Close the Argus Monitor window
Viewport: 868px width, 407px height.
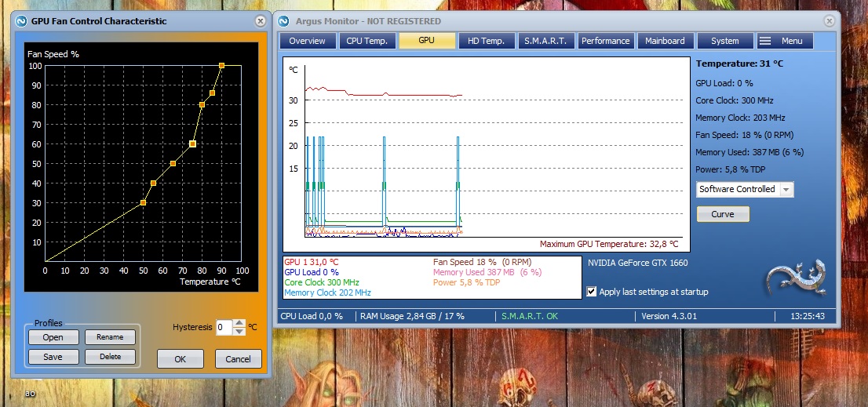click(x=830, y=22)
